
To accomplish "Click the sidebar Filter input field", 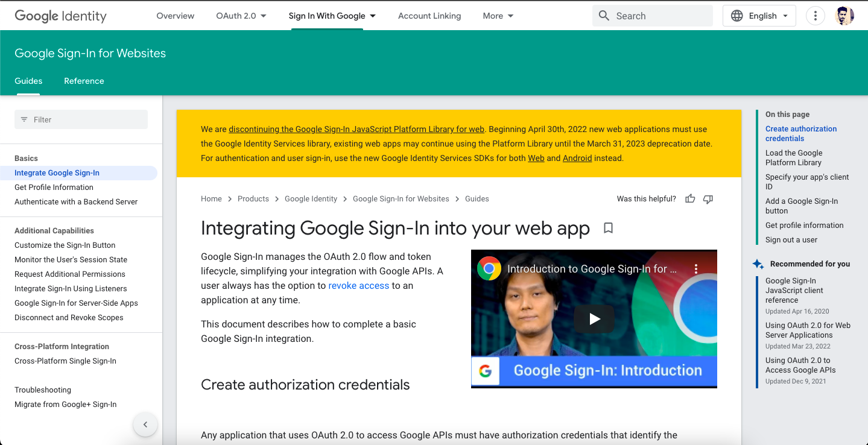I will click(x=81, y=119).
